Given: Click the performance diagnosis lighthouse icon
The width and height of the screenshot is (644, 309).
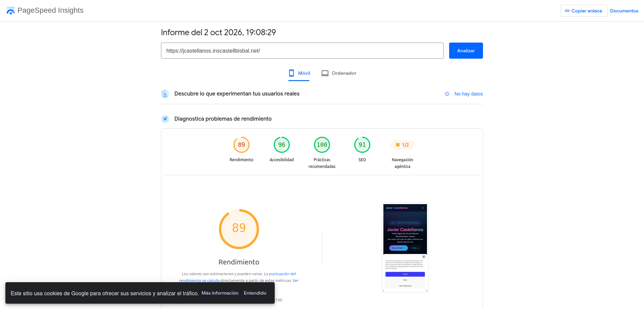Looking at the screenshot, I should point(165,119).
